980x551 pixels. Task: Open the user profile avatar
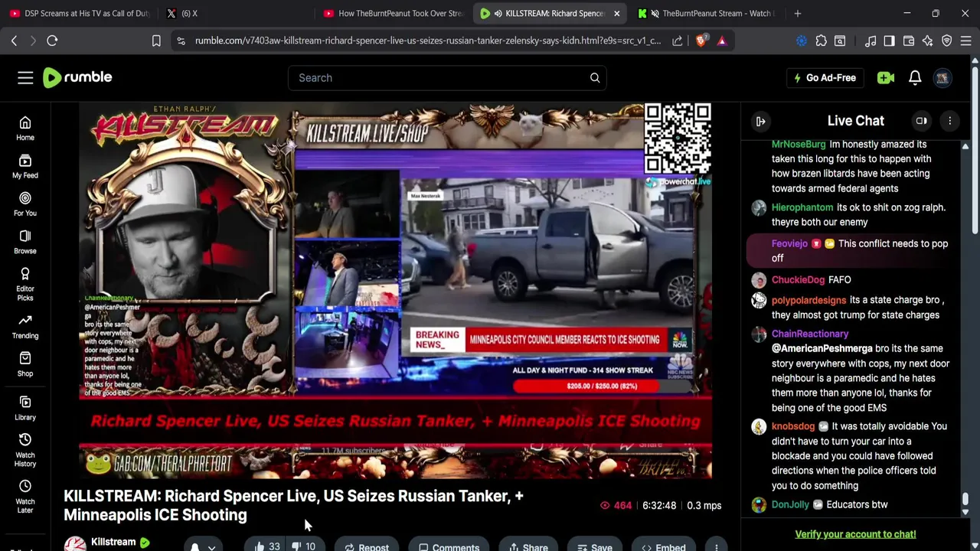[x=942, y=77]
